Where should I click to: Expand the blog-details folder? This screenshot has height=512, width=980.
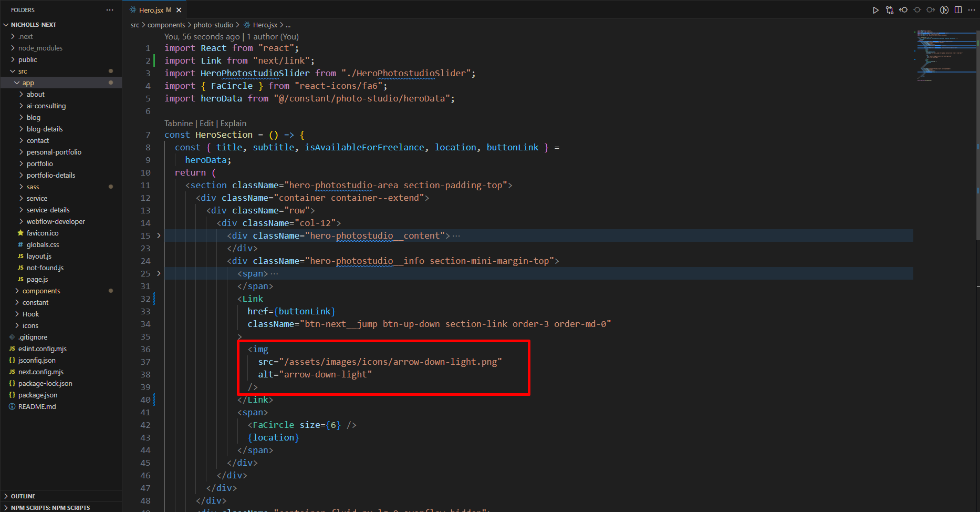point(45,129)
